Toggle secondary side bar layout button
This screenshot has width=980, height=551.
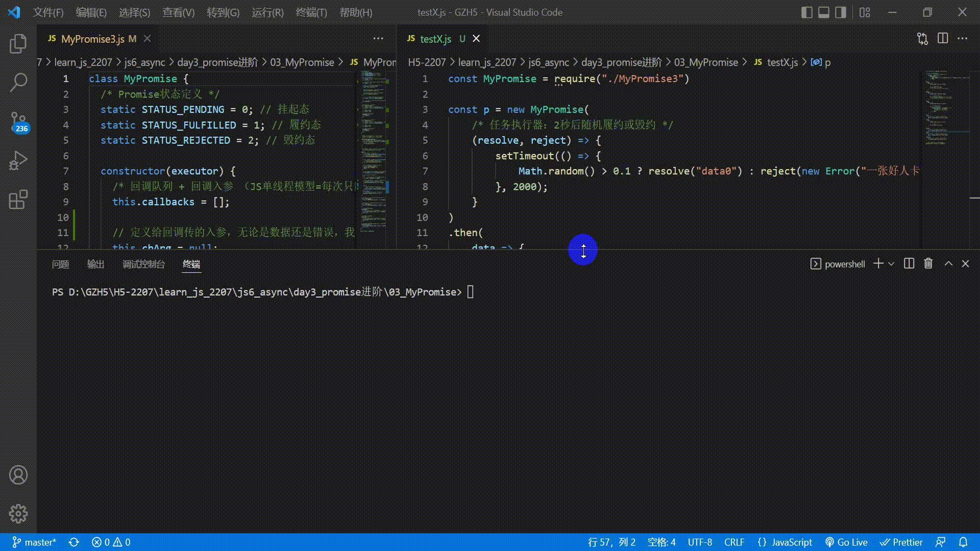click(841, 12)
